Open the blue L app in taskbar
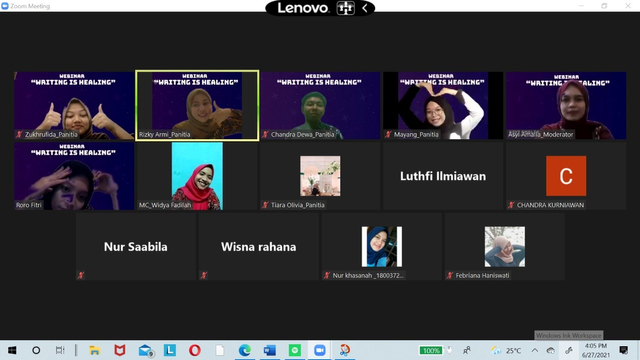 (x=170, y=350)
